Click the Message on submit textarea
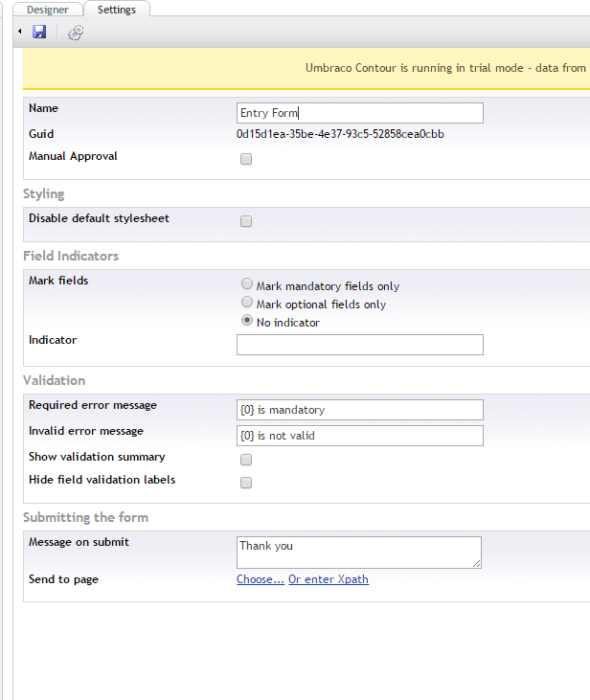This screenshot has height=700, width=590. click(358, 552)
